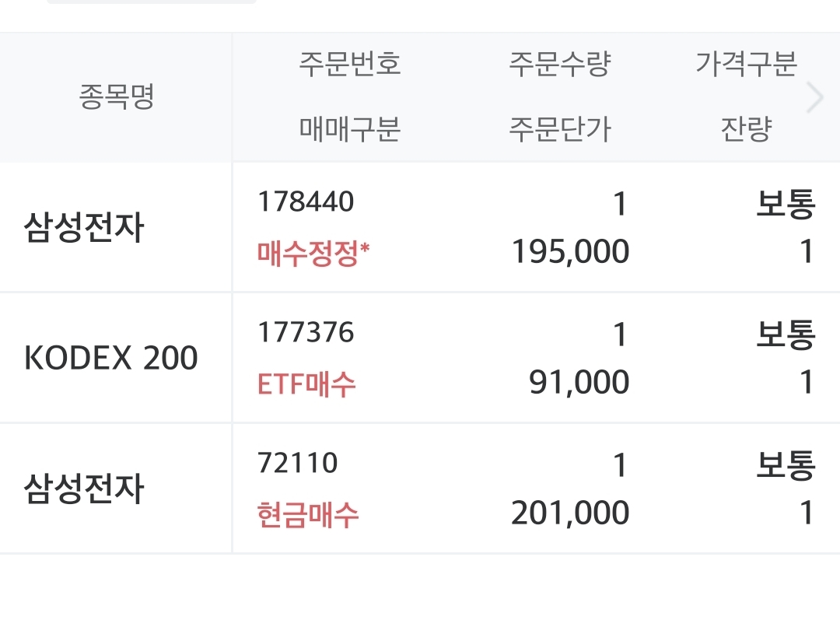The width and height of the screenshot is (840, 627).
Task: Click the 주문수량 column header
Action: point(560,64)
